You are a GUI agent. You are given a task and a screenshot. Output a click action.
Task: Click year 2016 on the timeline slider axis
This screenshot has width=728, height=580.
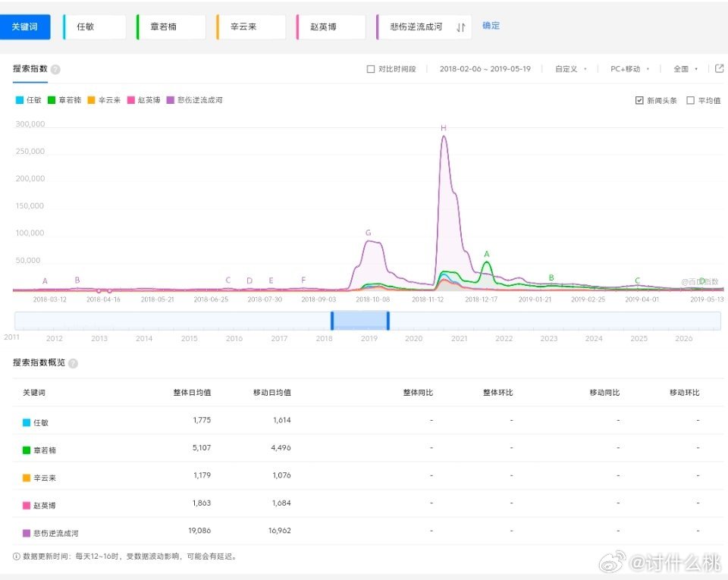234,339
